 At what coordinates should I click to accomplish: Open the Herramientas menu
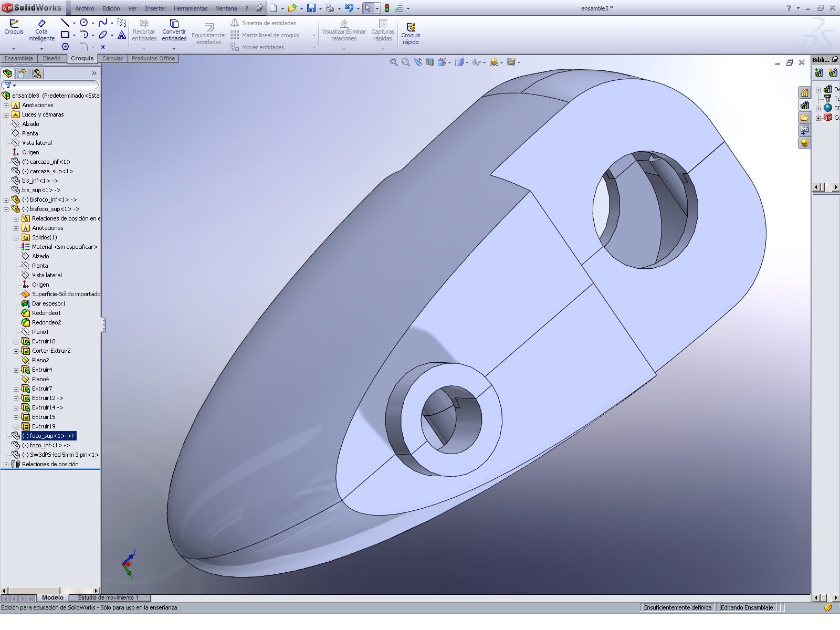click(191, 8)
